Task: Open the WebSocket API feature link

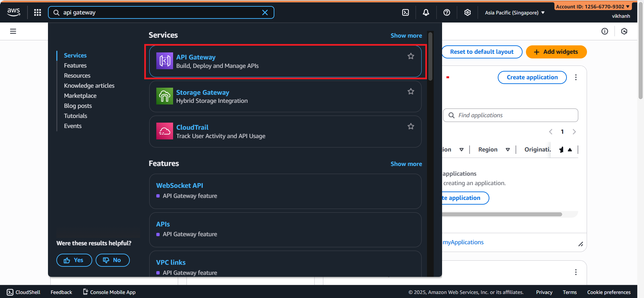Action: pos(179,185)
